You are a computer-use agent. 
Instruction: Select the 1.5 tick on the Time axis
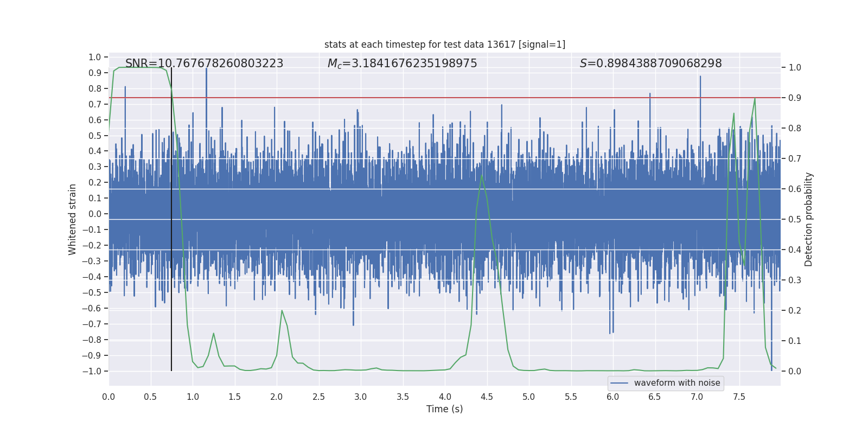[234, 397]
